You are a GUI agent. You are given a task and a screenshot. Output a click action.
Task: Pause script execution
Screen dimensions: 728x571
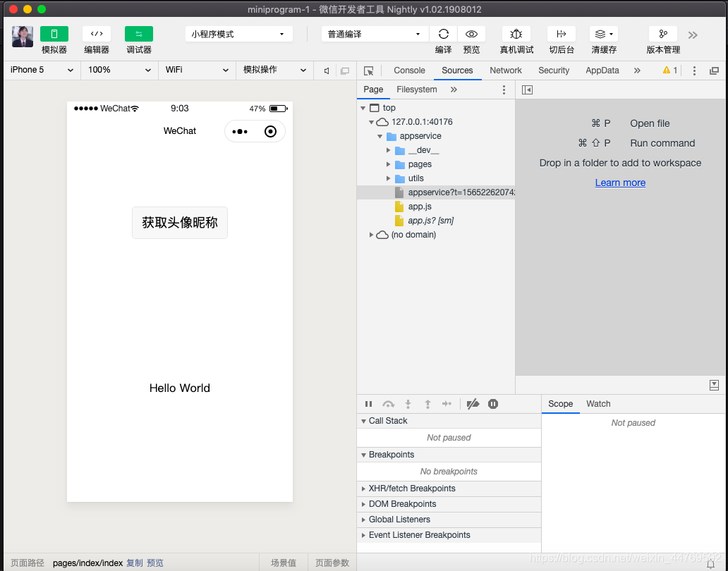point(369,404)
